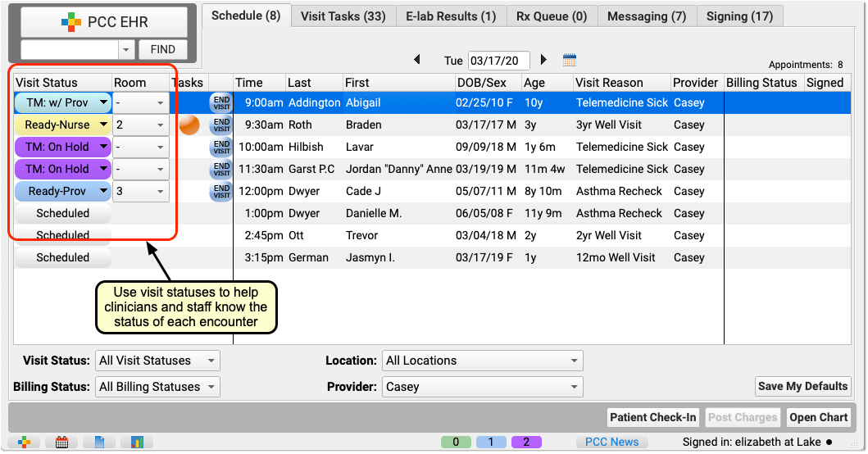Image resolution: width=868 pixels, height=454 pixels.
Task: Click blue status counter showing 1
Action: coord(491,442)
